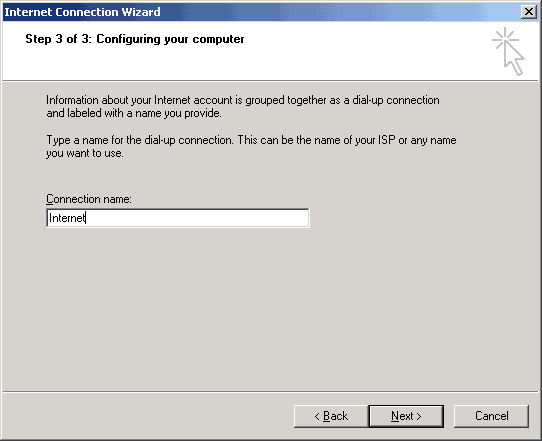542x441 pixels.
Task: Click the wizard cursor icon in header
Action: coord(509,51)
